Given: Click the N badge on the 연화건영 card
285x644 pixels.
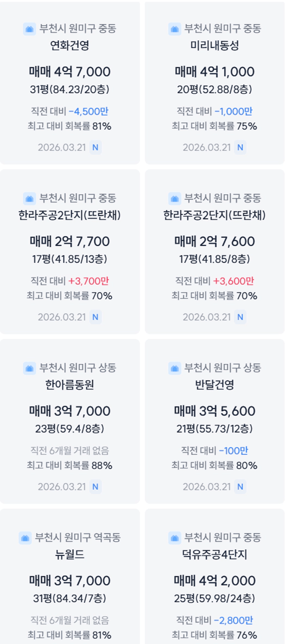Looking at the screenshot, I should (x=95, y=147).
